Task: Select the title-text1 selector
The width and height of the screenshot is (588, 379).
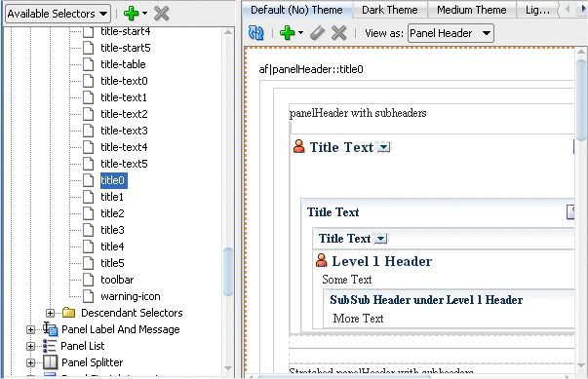Action: tap(124, 97)
